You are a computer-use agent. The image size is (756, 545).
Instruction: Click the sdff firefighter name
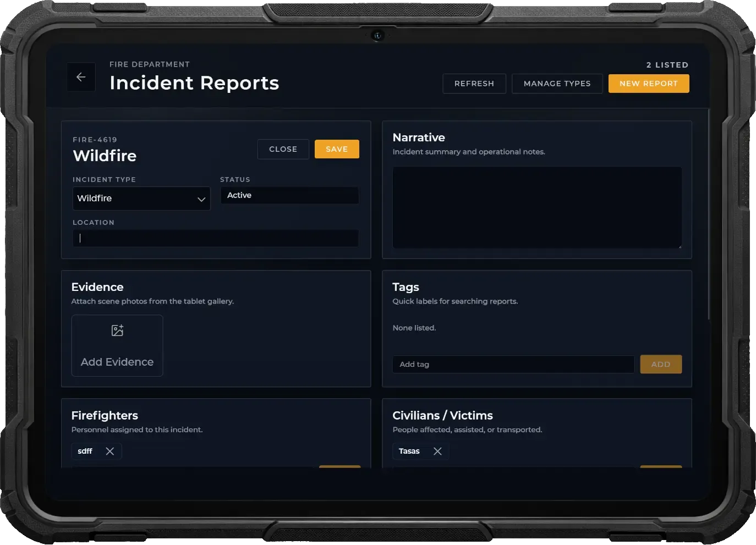pyautogui.click(x=85, y=451)
